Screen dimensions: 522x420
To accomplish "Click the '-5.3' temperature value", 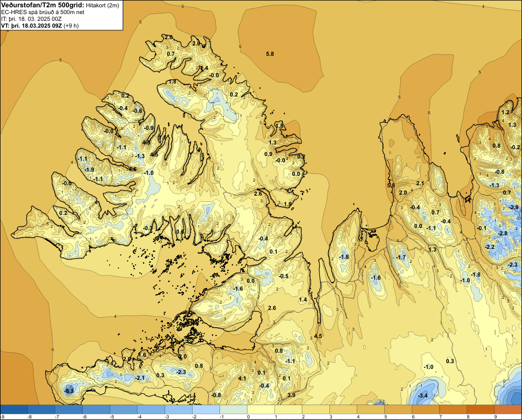I will coord(69,391).
